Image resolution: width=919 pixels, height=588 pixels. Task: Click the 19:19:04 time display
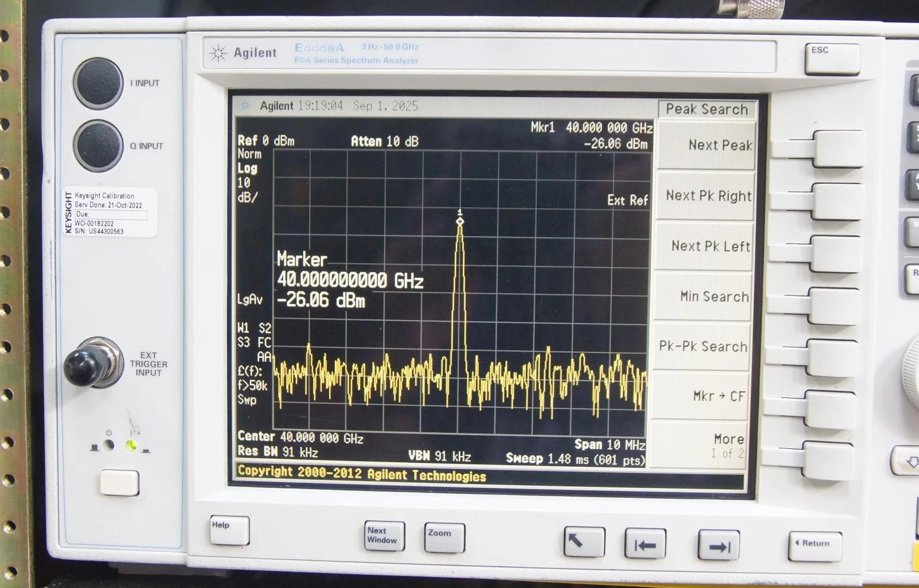click(x=321, y=106)
